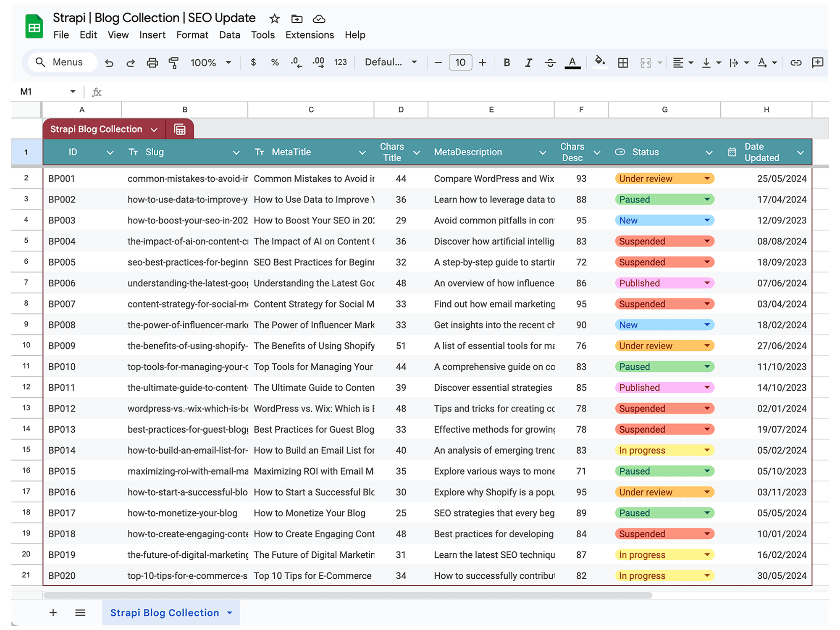Select column E header
Viewport: 840px width, 630px height.
(491, 110)
